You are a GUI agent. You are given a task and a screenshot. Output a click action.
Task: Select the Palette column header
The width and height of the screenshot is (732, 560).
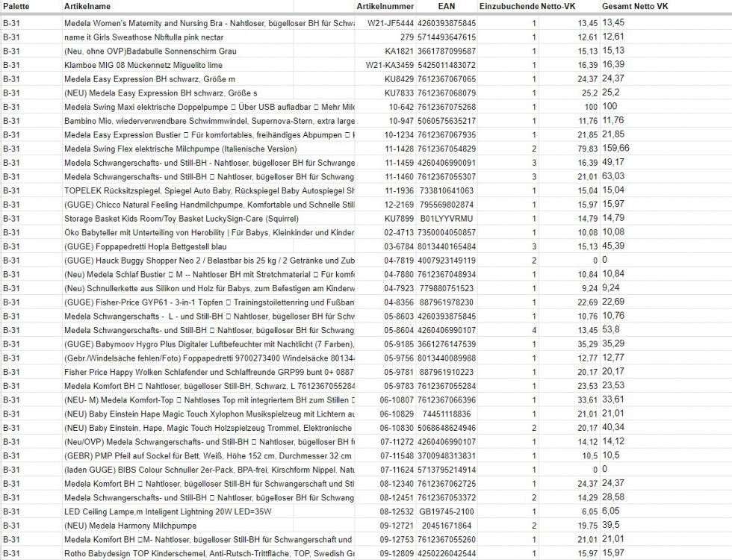16,7
